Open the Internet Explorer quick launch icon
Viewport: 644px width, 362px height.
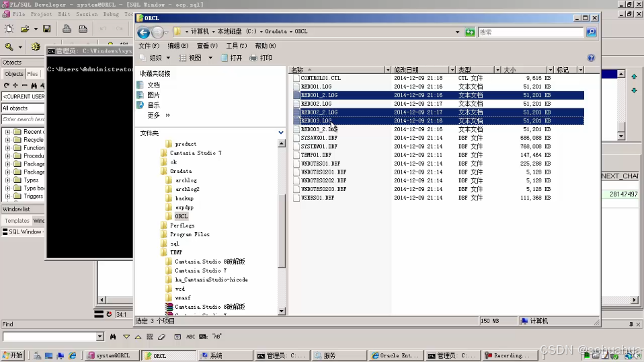pyautogui.click(x=73, y=355)
